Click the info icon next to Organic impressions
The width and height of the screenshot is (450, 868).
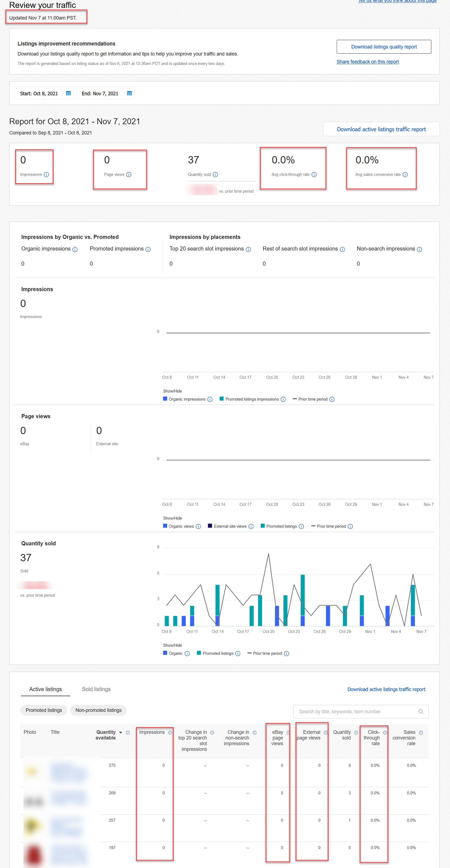click(75, 249)
